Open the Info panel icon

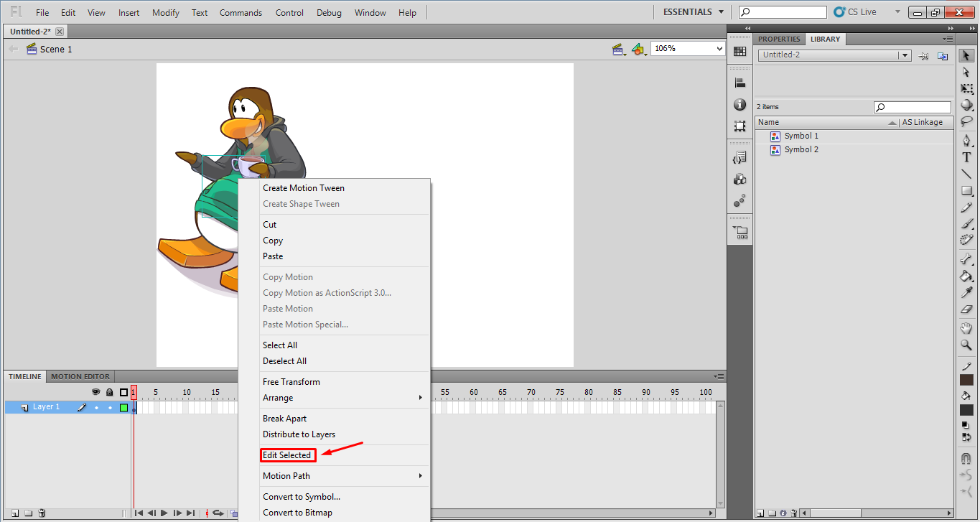(x=739, y=105)
